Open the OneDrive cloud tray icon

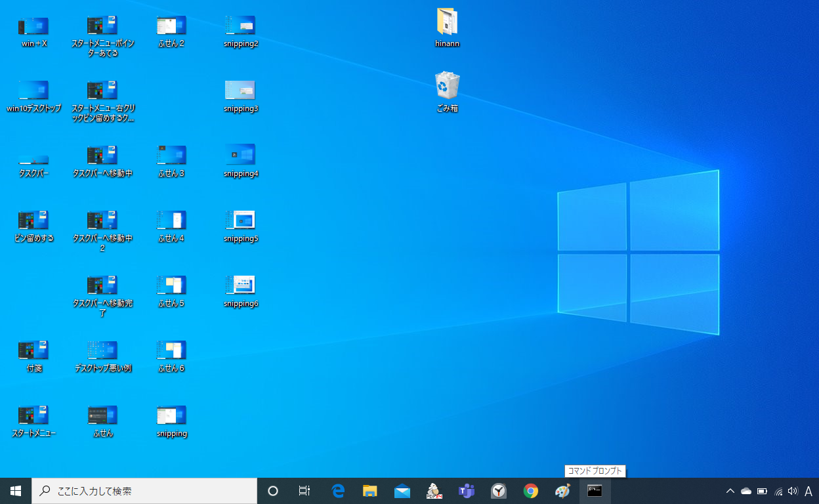click(746, 491)
